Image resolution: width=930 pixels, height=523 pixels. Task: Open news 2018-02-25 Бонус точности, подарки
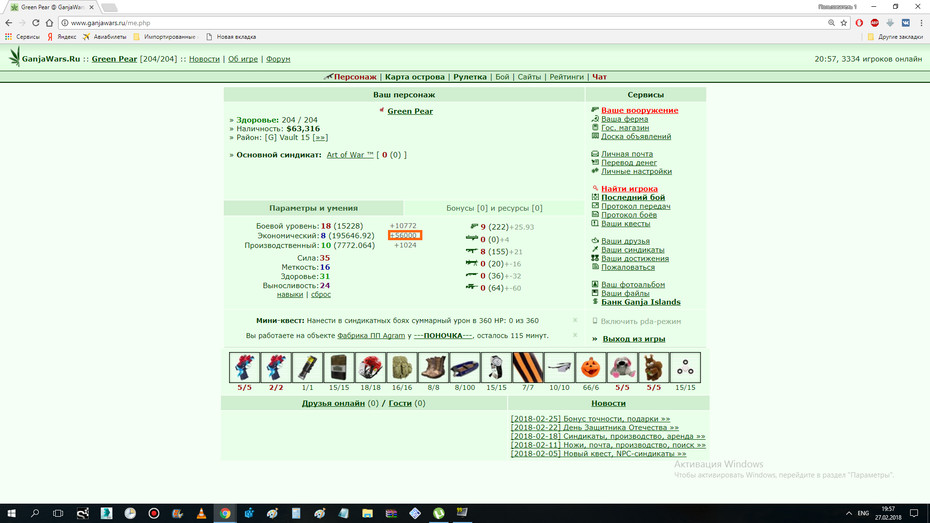590,419
